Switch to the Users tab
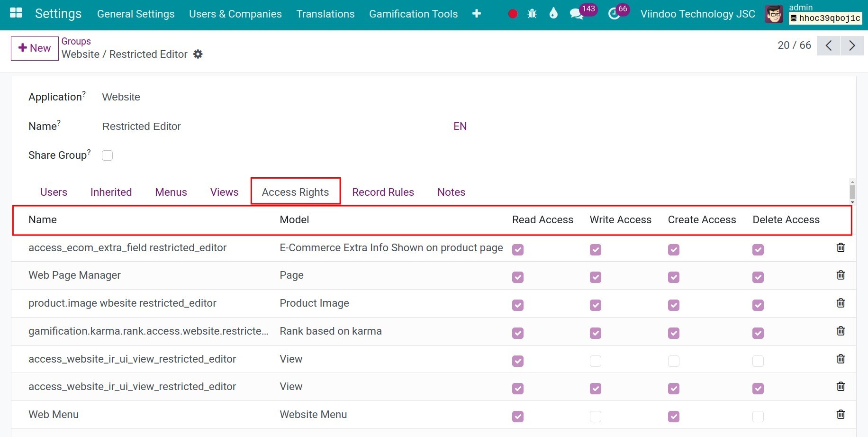The width and height of the screenshot is (868, 437). coord(54,192)
